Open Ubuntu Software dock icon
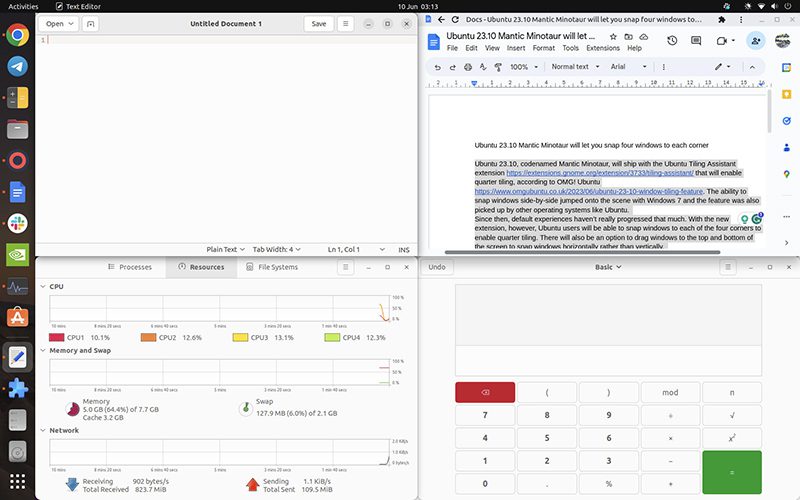 pos(17,317)
